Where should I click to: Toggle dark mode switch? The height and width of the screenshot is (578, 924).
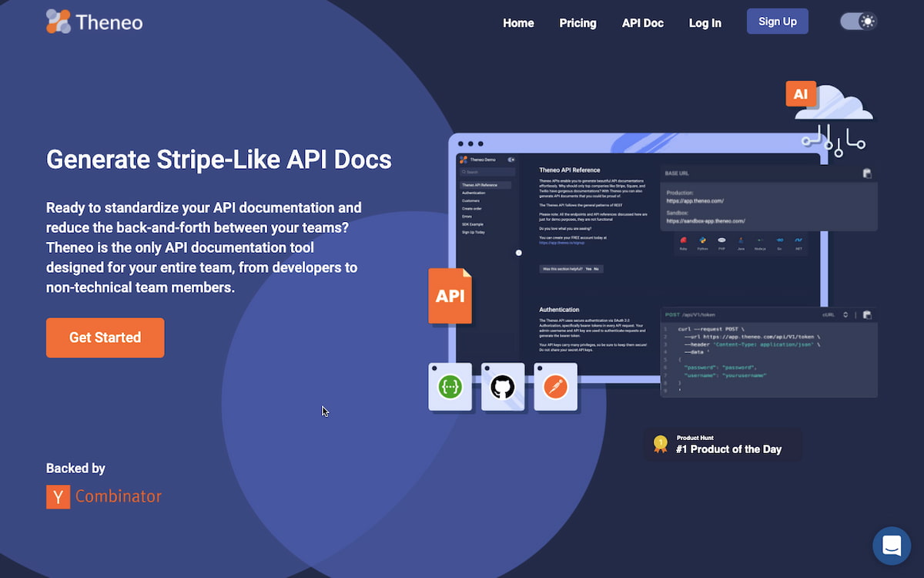(x=858, y=22)
